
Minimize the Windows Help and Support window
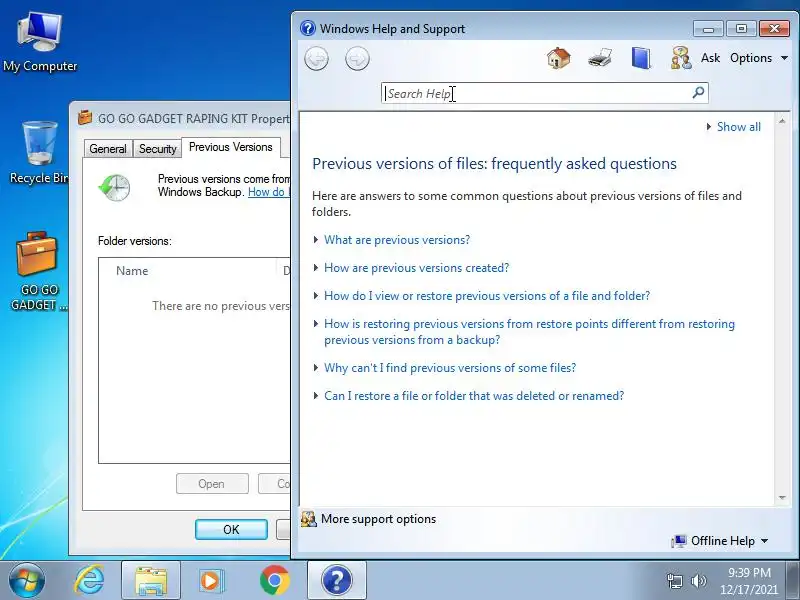pyautogui.click(x=708, y=29)
